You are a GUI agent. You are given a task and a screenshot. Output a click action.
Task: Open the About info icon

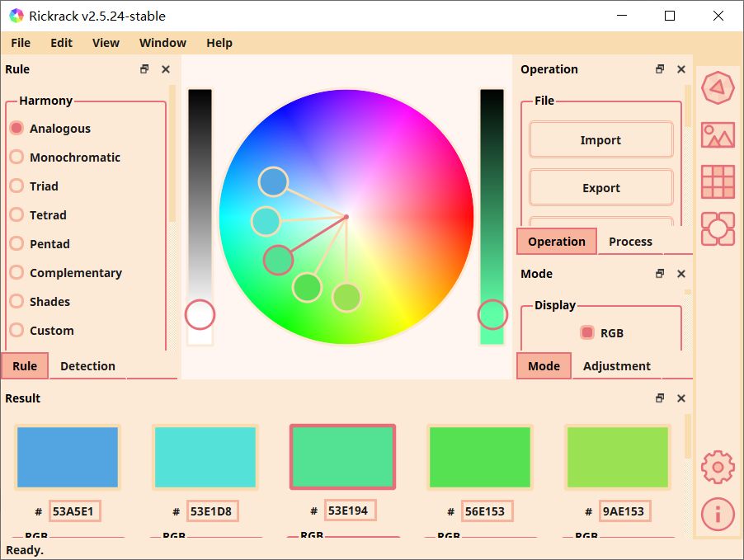[x=717, y=514]
